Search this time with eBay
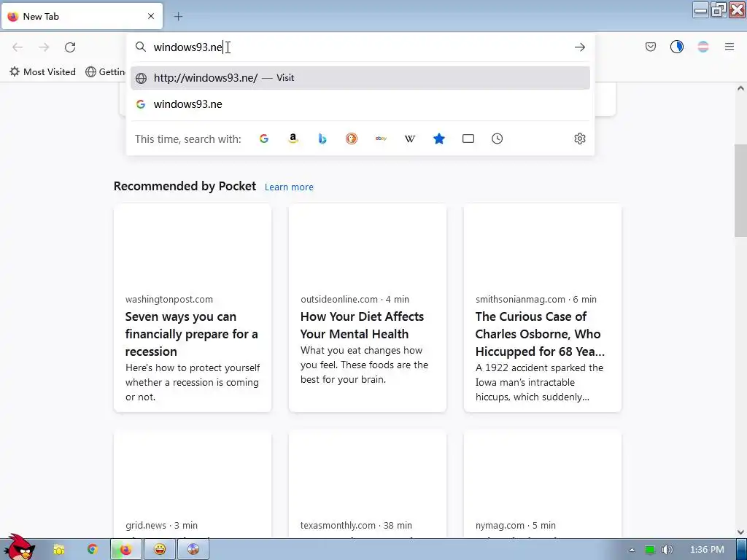Viewport: 747px width, 560px height. pos(381,139)
